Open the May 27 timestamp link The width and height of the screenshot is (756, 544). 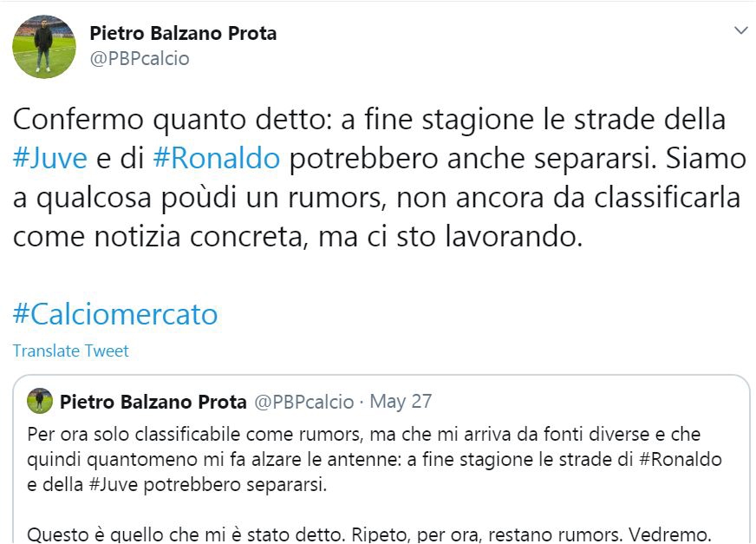pos(401,402)
